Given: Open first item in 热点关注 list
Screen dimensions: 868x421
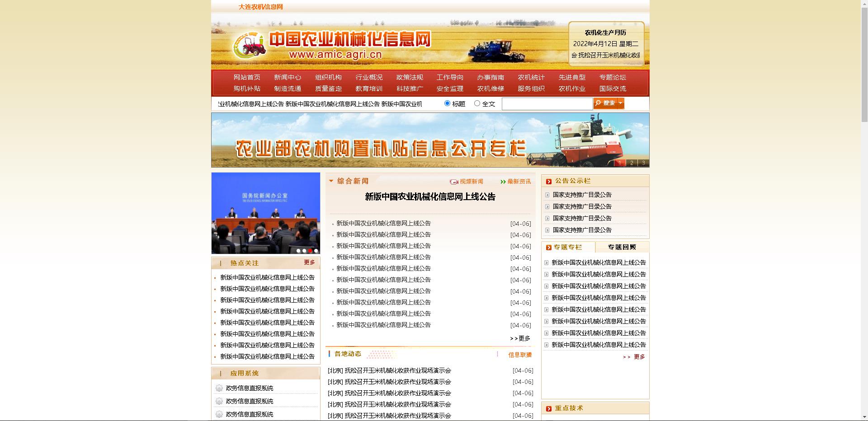Looking at the screenshot, I should pos(267,277).
